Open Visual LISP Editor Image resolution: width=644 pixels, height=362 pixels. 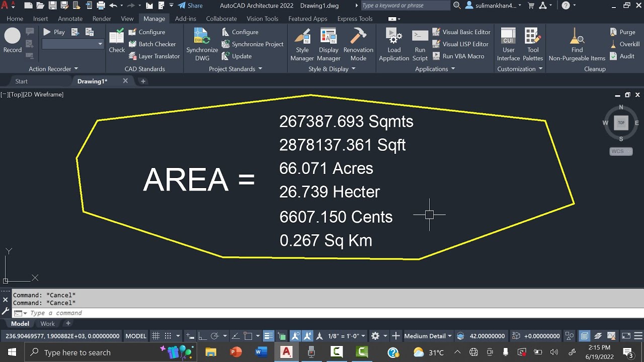click(x=460, y=44)
